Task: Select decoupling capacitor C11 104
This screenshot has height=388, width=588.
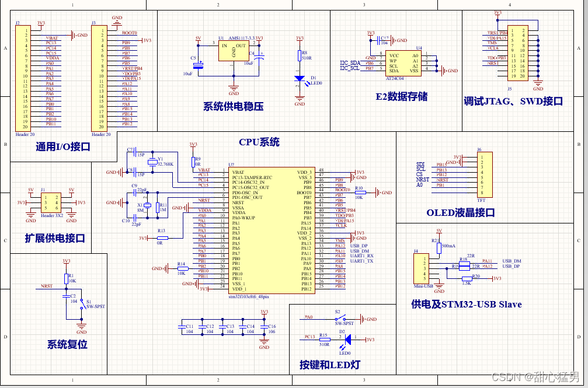Action: click(x=183, y=327)
